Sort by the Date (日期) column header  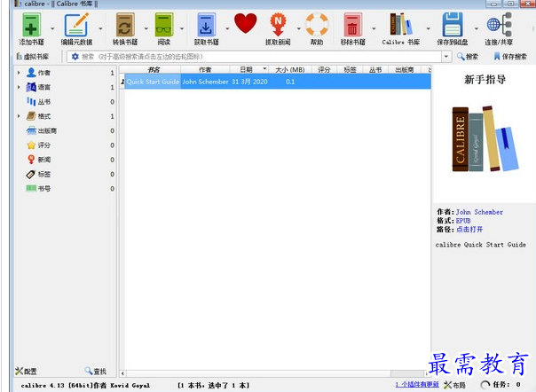(249, 69)
